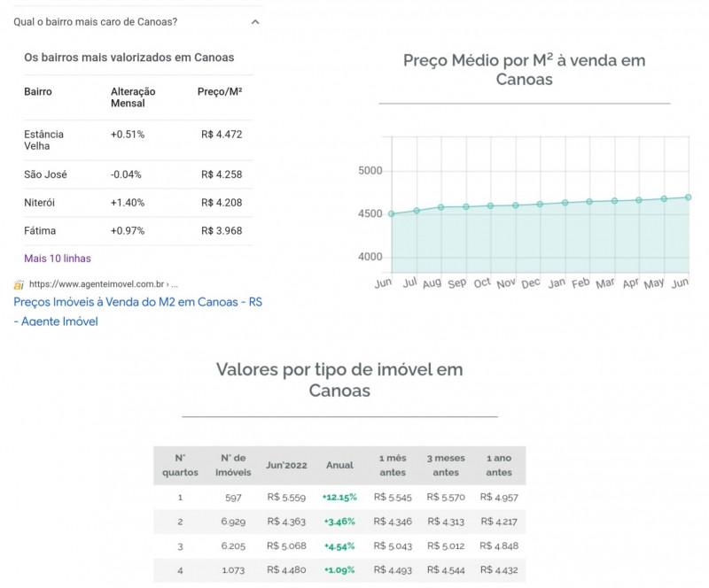This screenshot has height=588, width=709.
Task: Click the "Preço/M²" column header
Action: pos(220,92)
